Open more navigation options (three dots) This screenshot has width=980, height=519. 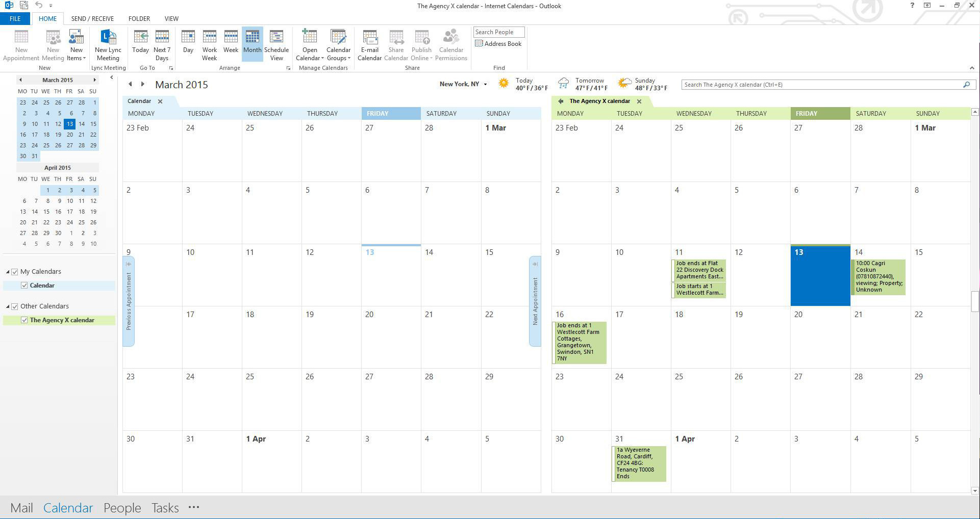pos(194,507)
